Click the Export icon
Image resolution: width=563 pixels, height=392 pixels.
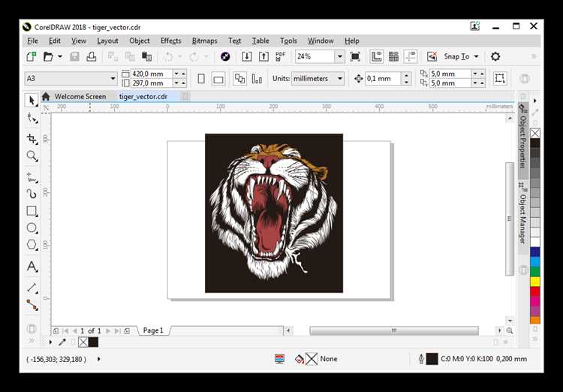pyautogui.click(x=263, y=56)
